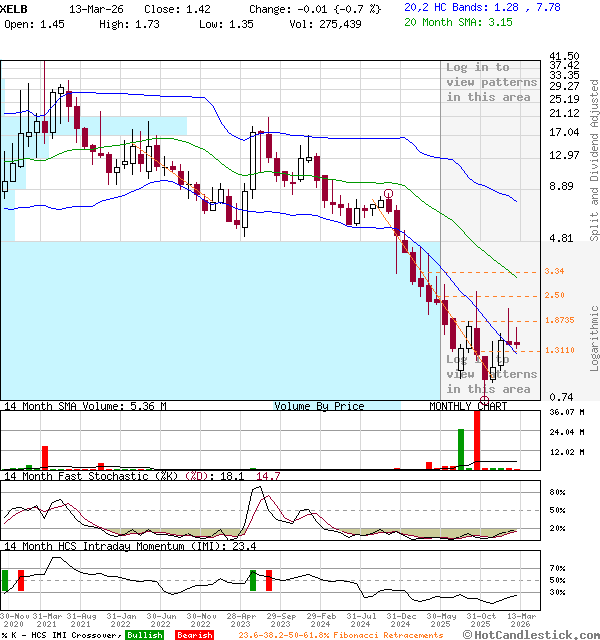Click the Volume By Price label
The width and height of the screenshot is (600, 640).
319,406
